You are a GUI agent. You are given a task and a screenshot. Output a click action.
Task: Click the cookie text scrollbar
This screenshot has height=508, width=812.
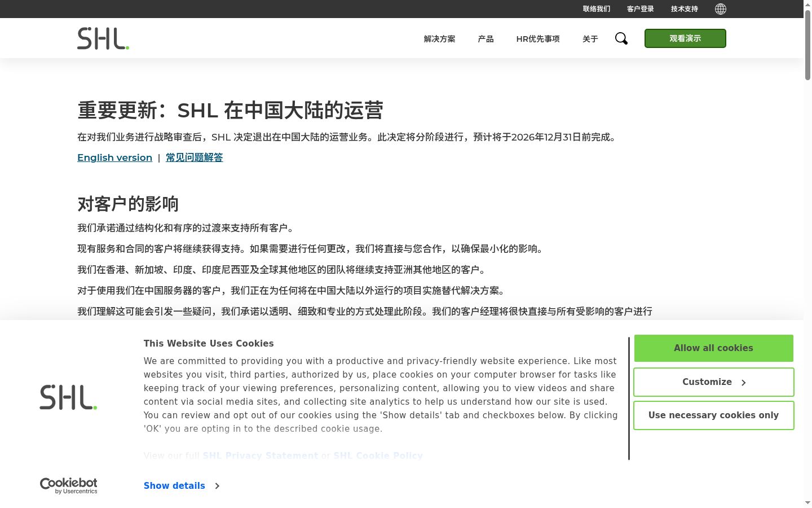click(629, 398)
